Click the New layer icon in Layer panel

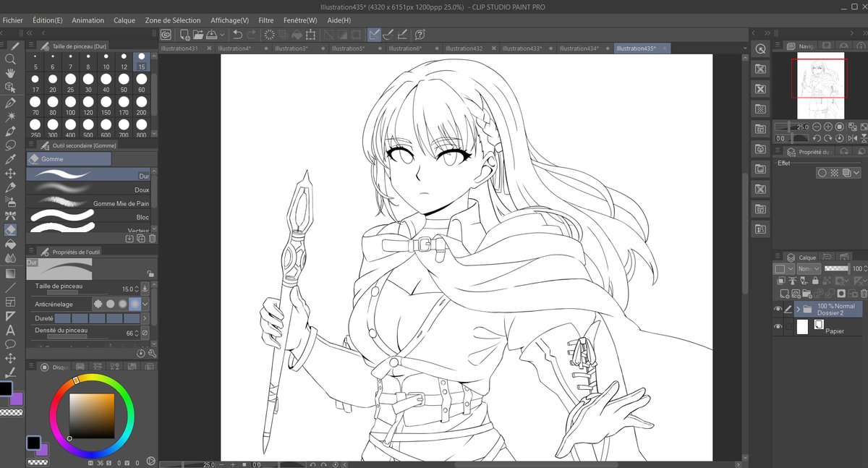[x=784, y=294]
